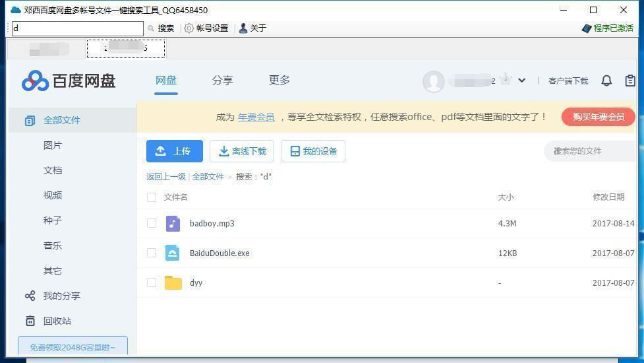Check the box for BaiduDouble.exe
Image resolution: width=644 pixels, height=363 pixels.
click(x=152, y=253)
